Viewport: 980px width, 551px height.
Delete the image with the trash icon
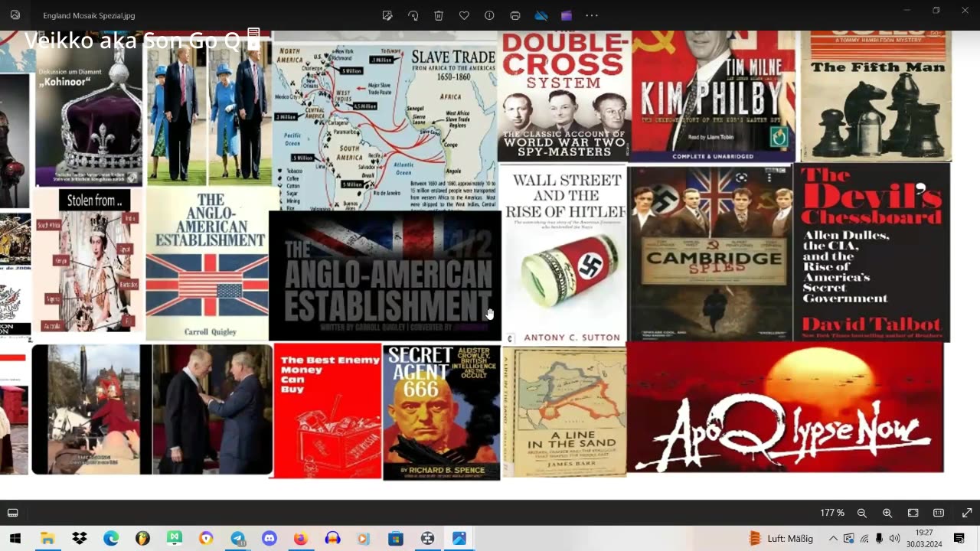tap(439, 15)
